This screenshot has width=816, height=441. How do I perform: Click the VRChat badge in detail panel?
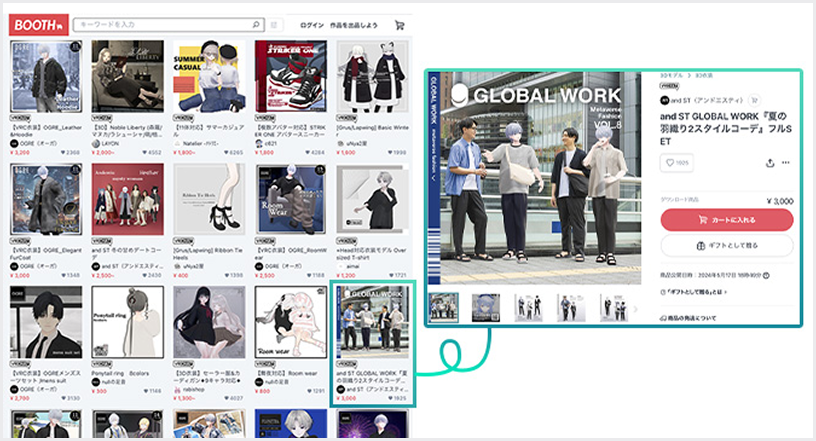point(669,86)
